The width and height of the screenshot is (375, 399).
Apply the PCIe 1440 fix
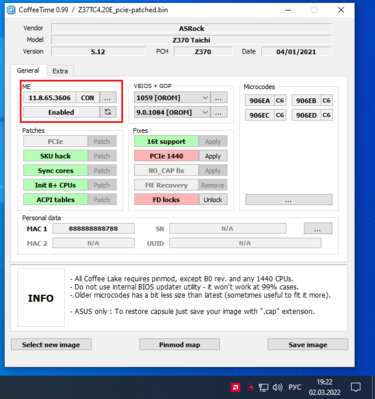click(x=213, y=156)
